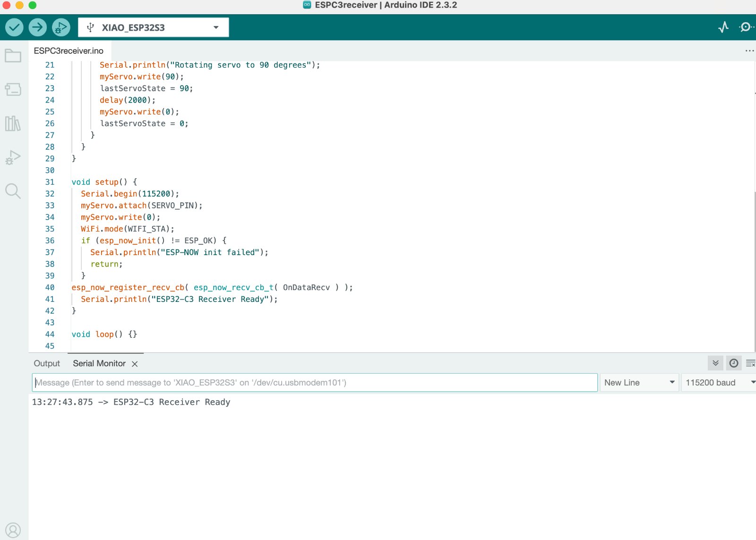This screenshot has height=540, width=756.
Task: Click the Verify sketch checkmark button
Action: pos(15,27)
